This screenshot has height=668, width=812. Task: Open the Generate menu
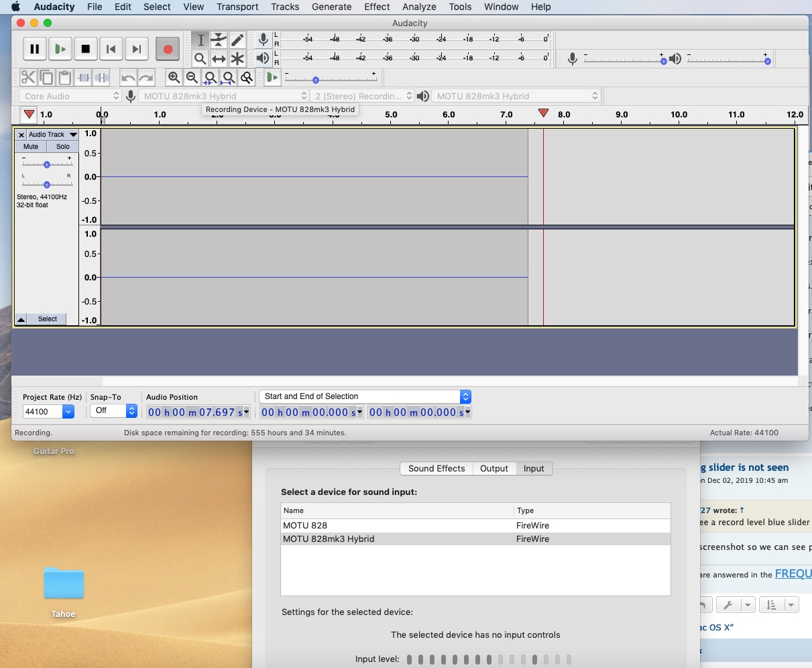click(x=331, y=7)
